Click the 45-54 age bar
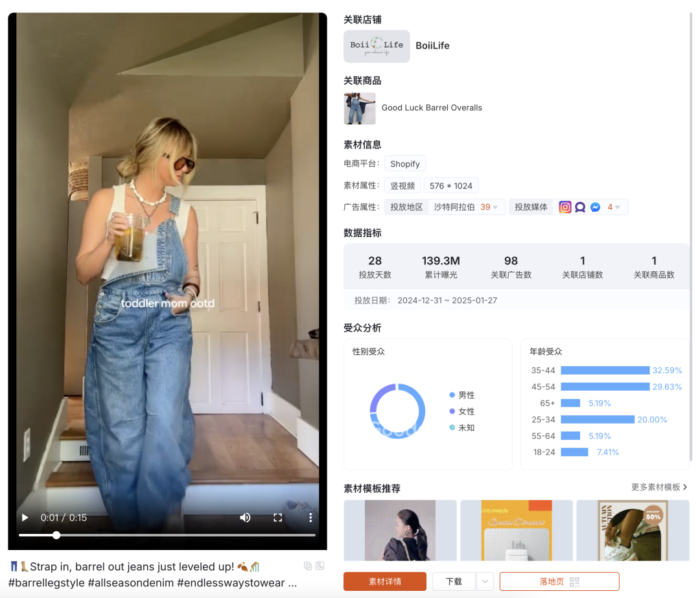The image size is (700, 598). pyautogui.click(x=605, y=387)
